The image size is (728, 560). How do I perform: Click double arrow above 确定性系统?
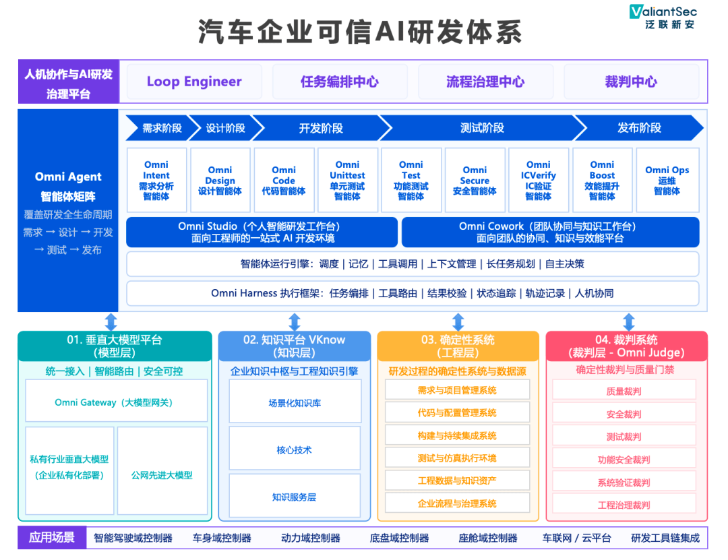point(458,322)
